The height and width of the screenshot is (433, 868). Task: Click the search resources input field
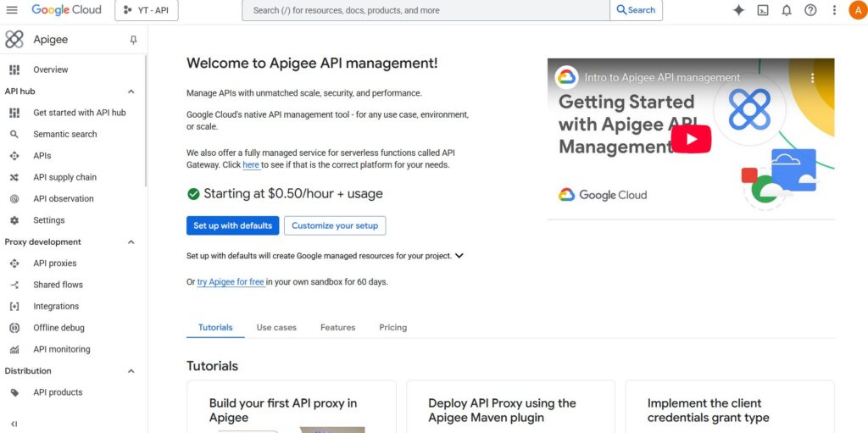point(426,10)
